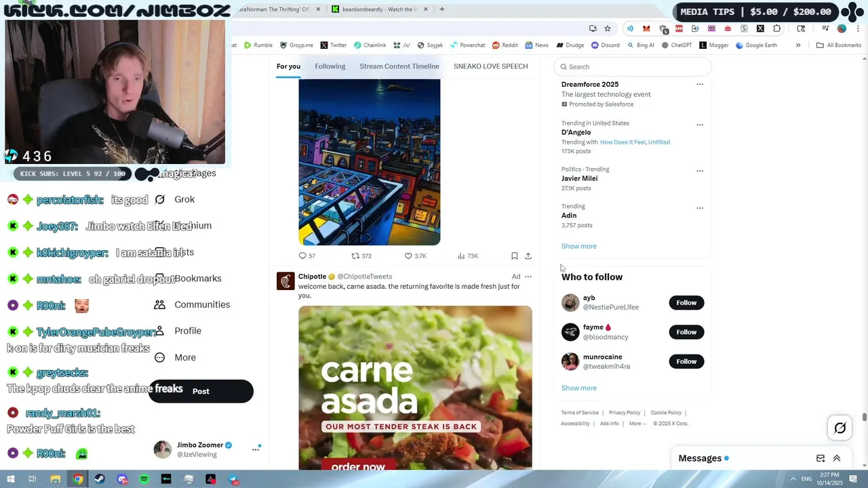
Task: Follow munrocaine account
Action: coord(686,361)
